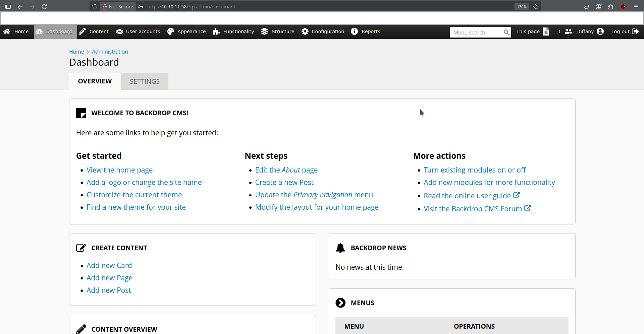Open the browser hamburger menu

(636, 7)
